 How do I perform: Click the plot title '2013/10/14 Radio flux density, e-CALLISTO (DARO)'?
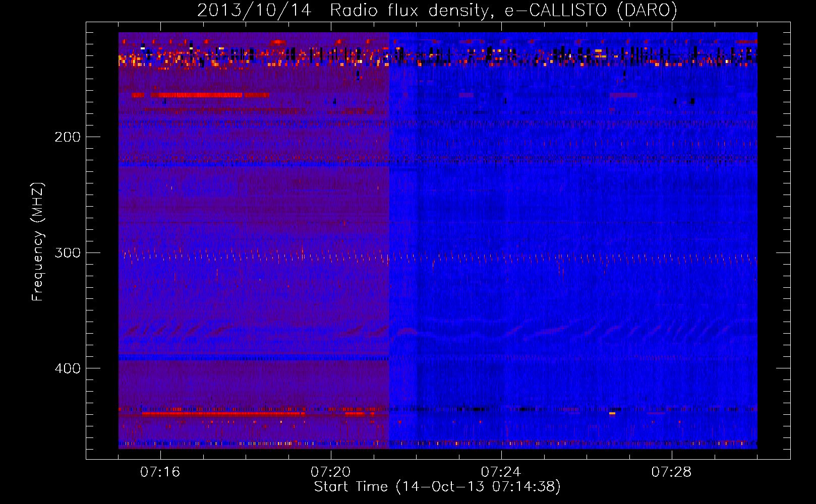tap(437, 11)
